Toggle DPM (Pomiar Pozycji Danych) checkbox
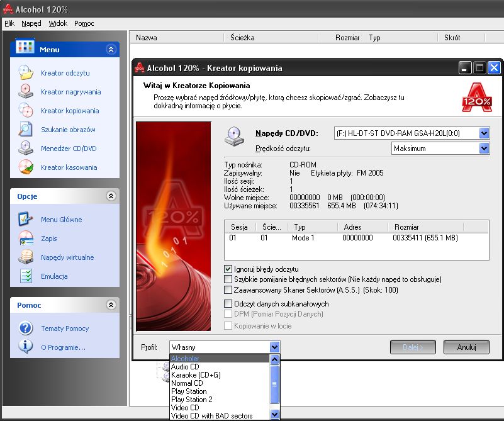 point(228,313)
